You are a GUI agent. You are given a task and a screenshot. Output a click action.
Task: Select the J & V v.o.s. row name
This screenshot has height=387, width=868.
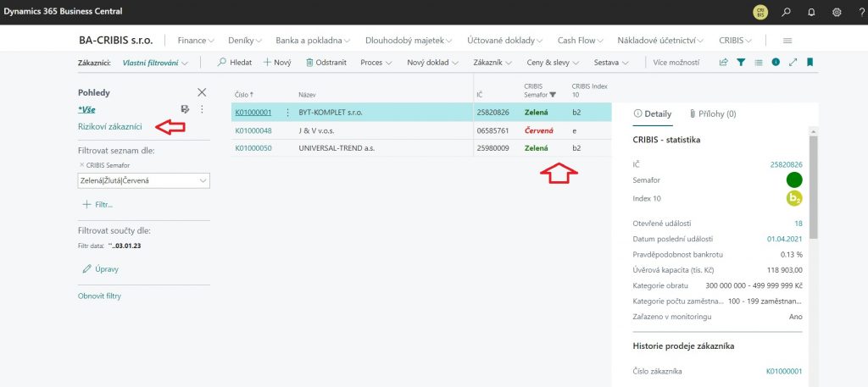[x=317, y=131]
